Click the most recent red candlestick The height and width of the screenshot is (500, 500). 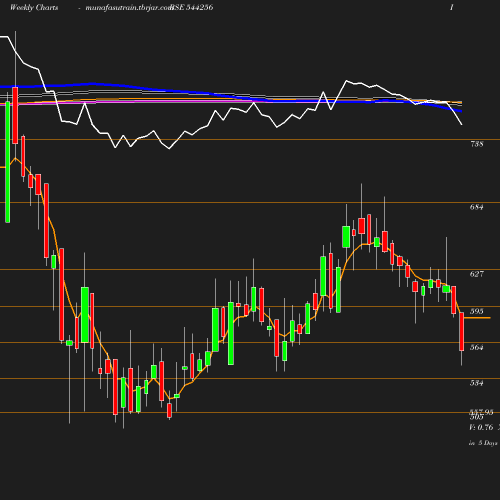462,332
